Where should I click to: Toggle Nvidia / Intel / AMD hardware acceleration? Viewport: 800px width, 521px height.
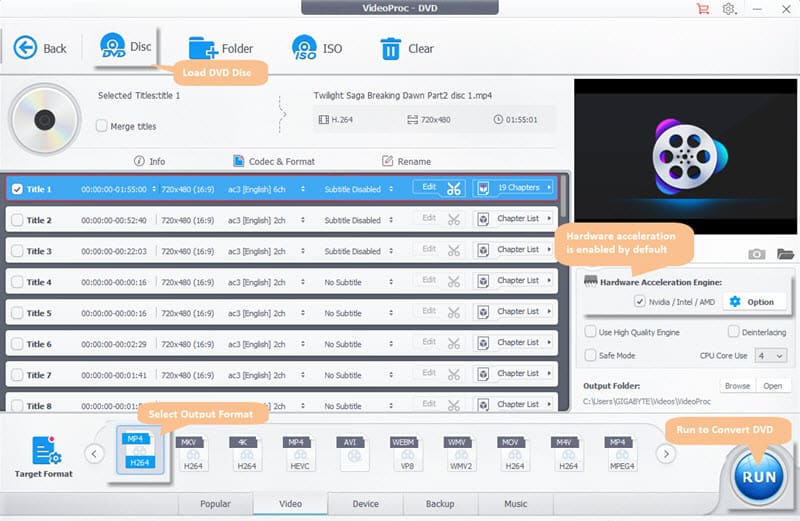click(640, 301)
